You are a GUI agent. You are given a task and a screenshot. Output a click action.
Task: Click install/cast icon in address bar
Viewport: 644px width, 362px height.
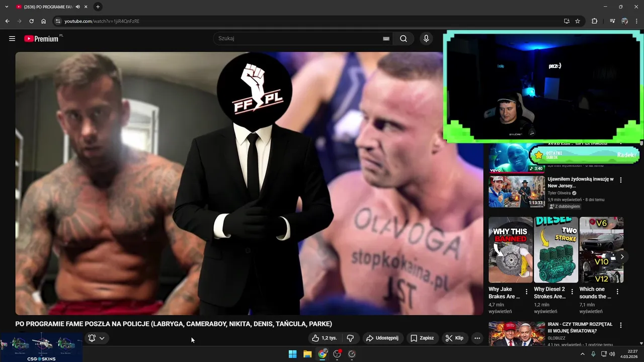pyautogui.click(x=567, y=21)
